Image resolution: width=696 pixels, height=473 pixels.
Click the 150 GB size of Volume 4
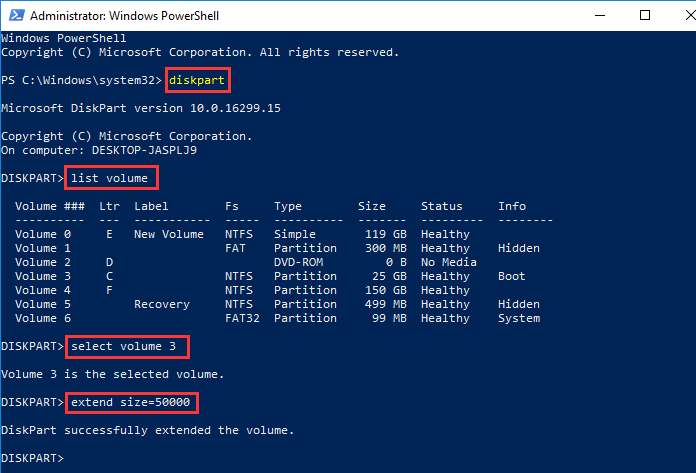(x=386, y=290)
